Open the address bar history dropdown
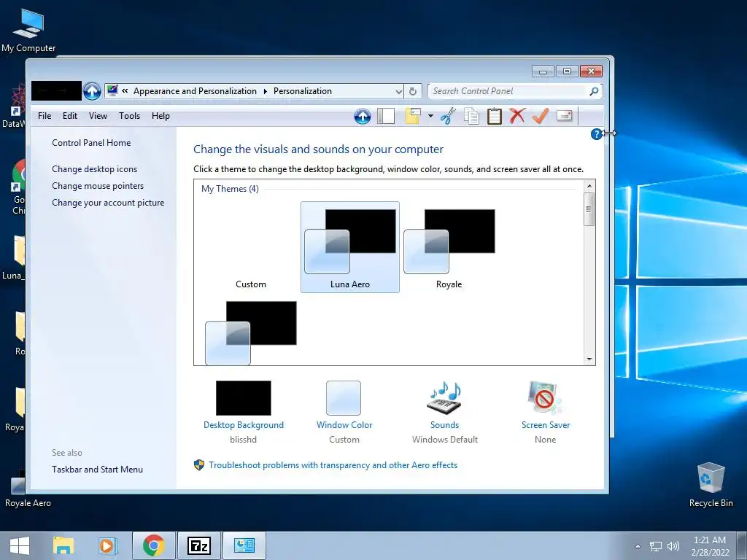The height and width of the screenshot is (560, 747). coord(399,91)
